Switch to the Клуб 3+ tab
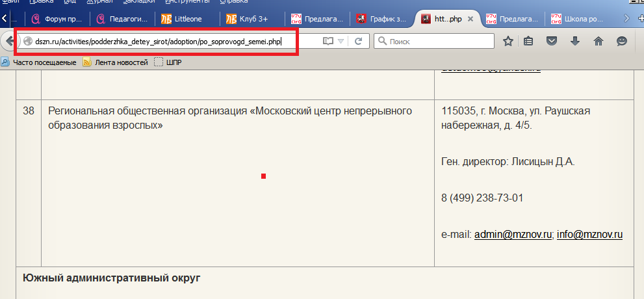The width and height of the screenshot is (644, 299). (x=250, y=19)
